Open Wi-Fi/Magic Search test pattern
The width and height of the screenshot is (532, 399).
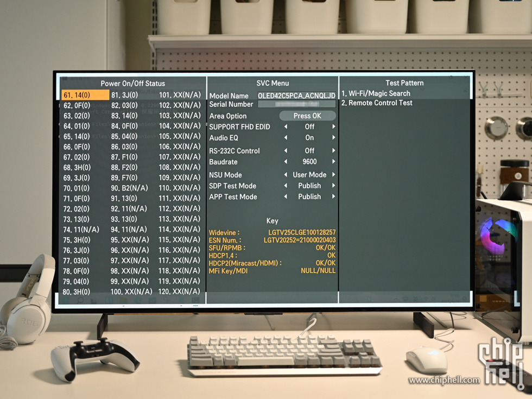pyautogui.click(x=376, y=93)
